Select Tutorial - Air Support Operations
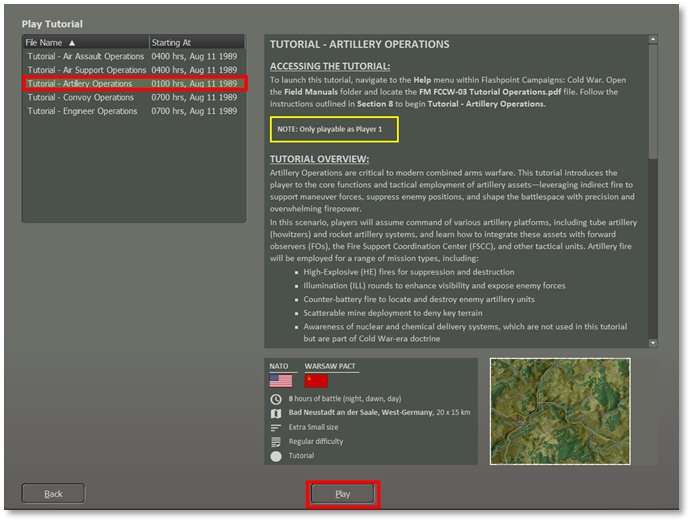This screenshot has height=522, width=691. pos(86,71)
